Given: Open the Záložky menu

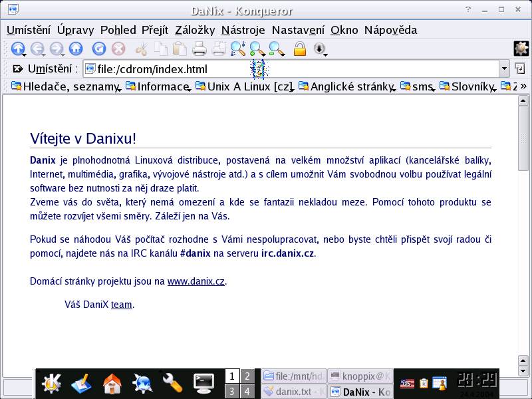Looking at the screenshot, I should 195,30.
